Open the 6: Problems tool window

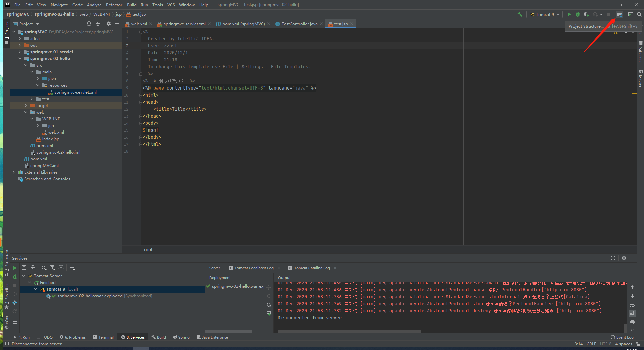click(72, 337)
